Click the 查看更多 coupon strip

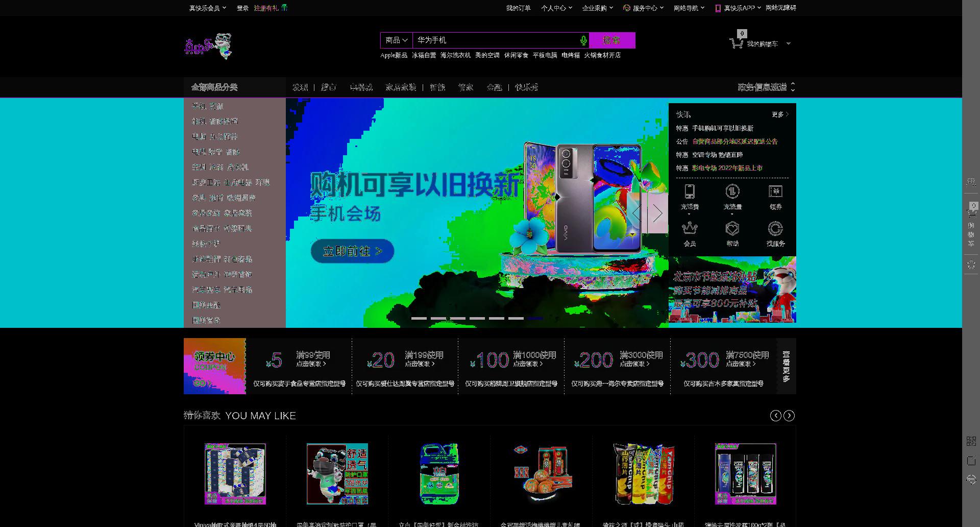point(786,366)
